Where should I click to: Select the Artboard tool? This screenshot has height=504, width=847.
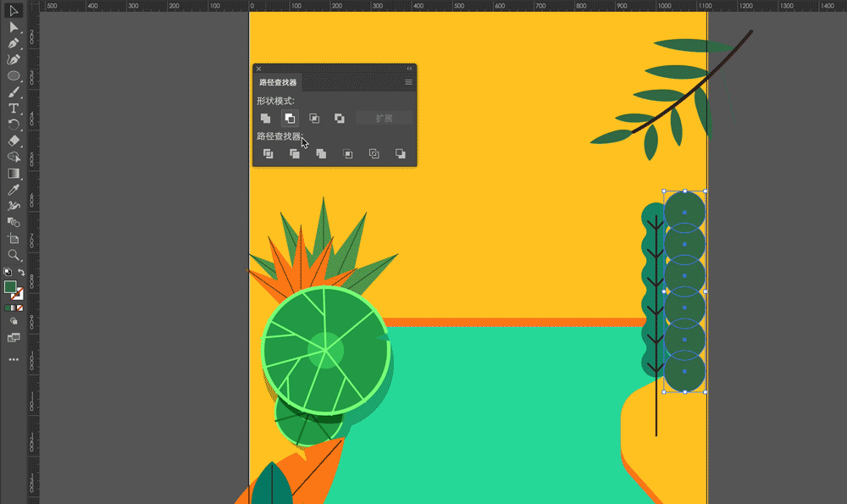pyautogui.click(x=14, y=238)
